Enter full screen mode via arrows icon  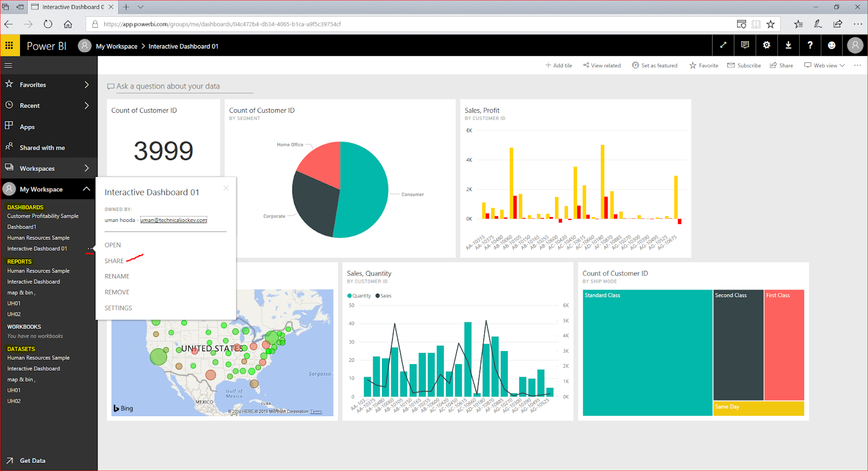pos(723,46)
